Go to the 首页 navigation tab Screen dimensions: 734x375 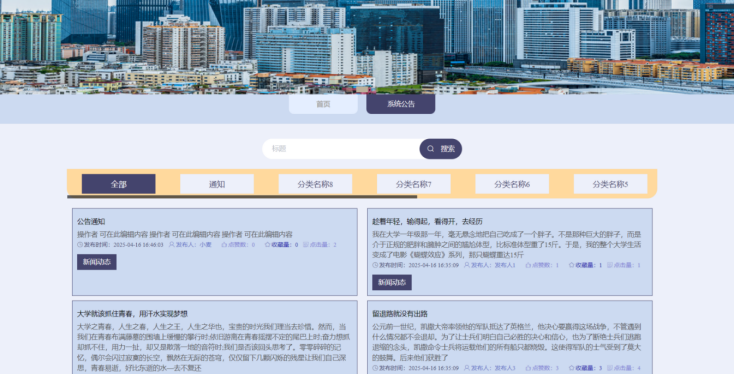coord(323,104)
